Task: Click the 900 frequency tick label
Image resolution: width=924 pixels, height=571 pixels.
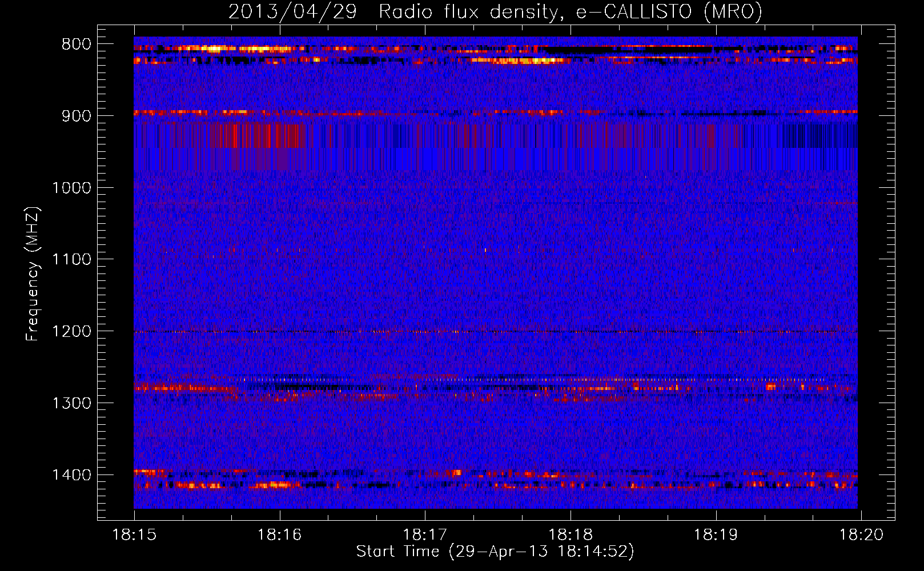Action: 77,116
